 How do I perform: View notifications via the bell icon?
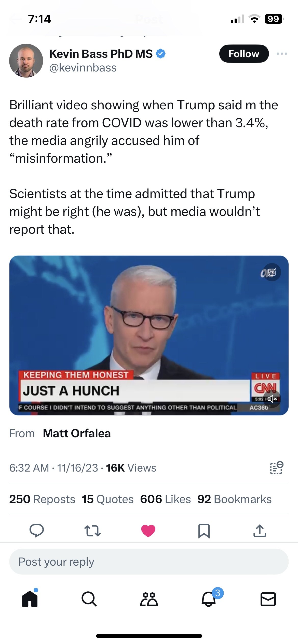(209, 599)
